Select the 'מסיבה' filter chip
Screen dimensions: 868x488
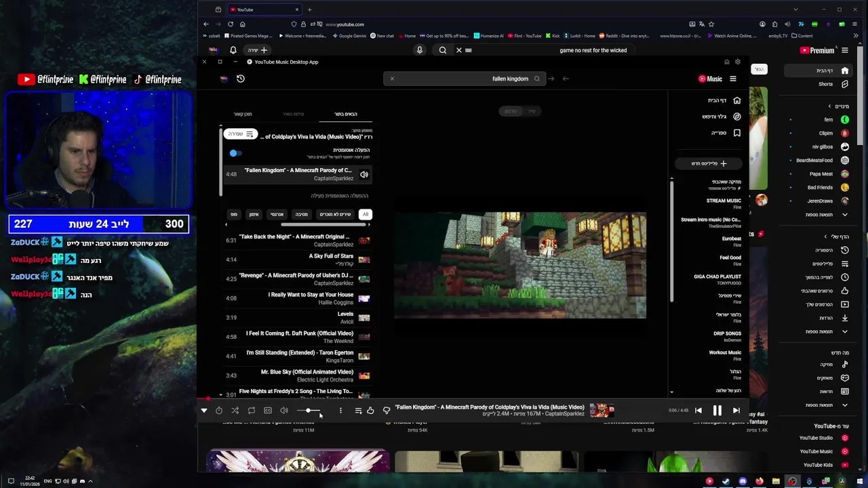click(302, 214)
